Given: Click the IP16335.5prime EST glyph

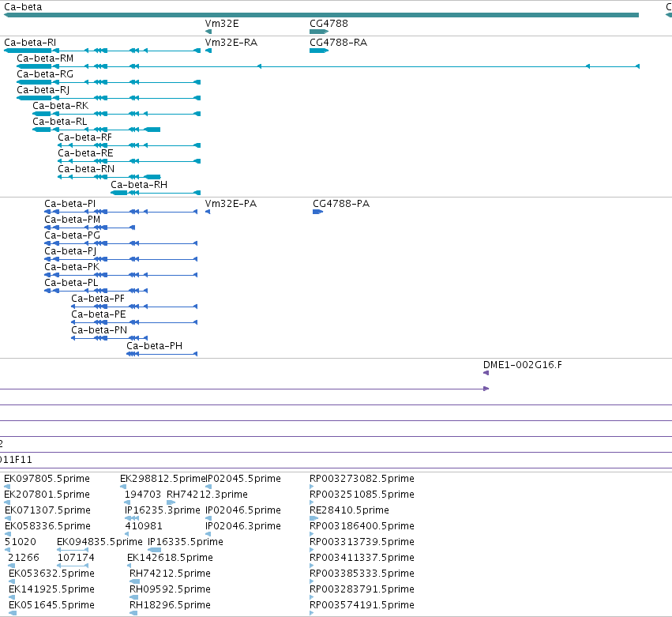Looking at the screenshot, I should pyautogui.click(x=154, y=550).
